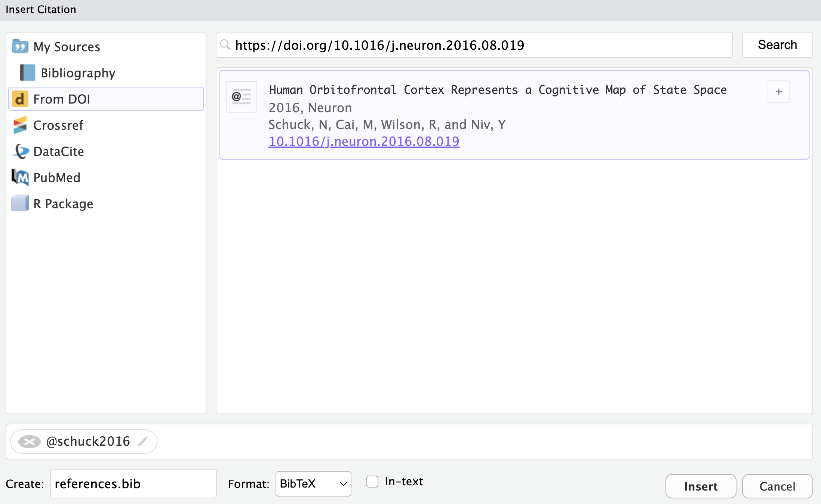Click the Crossref logo icon
The image size is (821, 504).
[20, 125]
